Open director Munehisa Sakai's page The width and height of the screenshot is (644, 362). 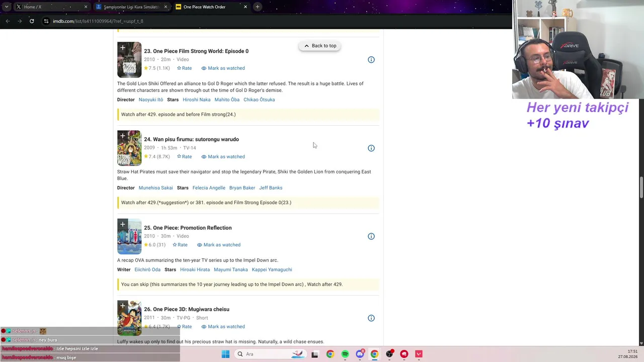tap(156, 188)
